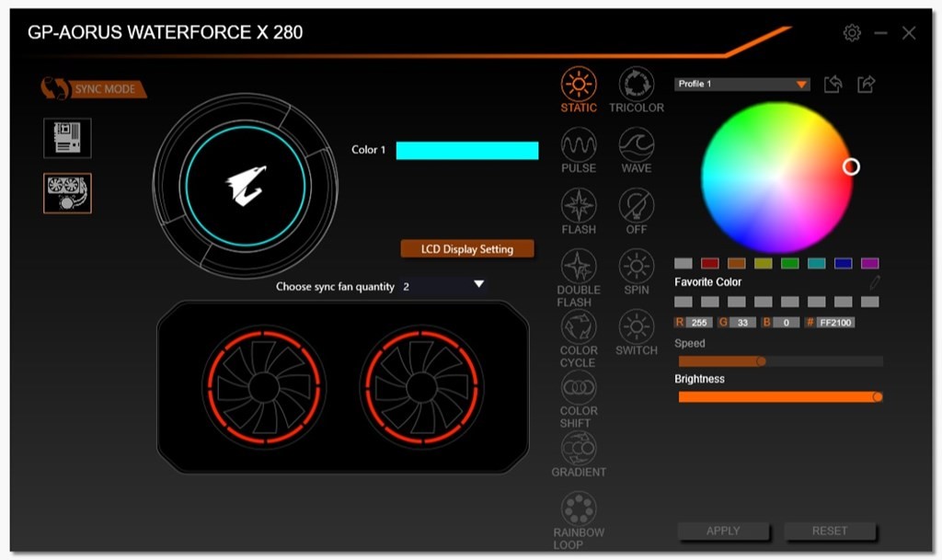This screenshot has width=942, height=560.
Task: Select the SPIN lighting effect
Action: (x=637, y=266)
